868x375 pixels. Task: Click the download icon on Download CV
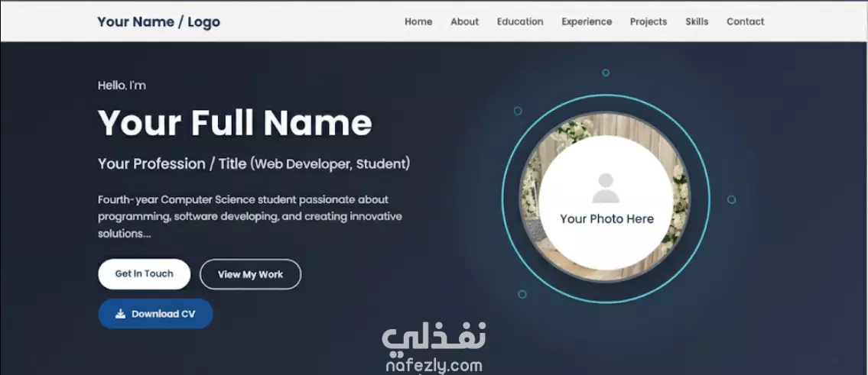click(120, 314)
